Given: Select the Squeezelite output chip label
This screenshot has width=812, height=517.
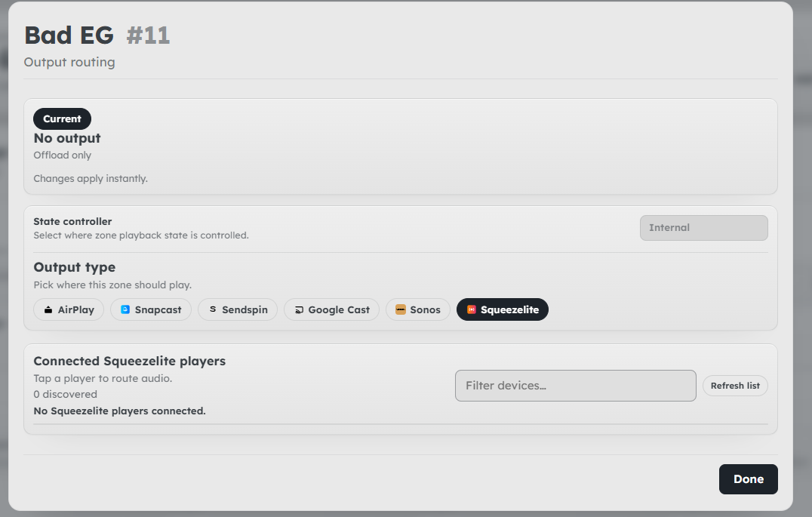Looking at the screenshot, I should pos(509,309).
